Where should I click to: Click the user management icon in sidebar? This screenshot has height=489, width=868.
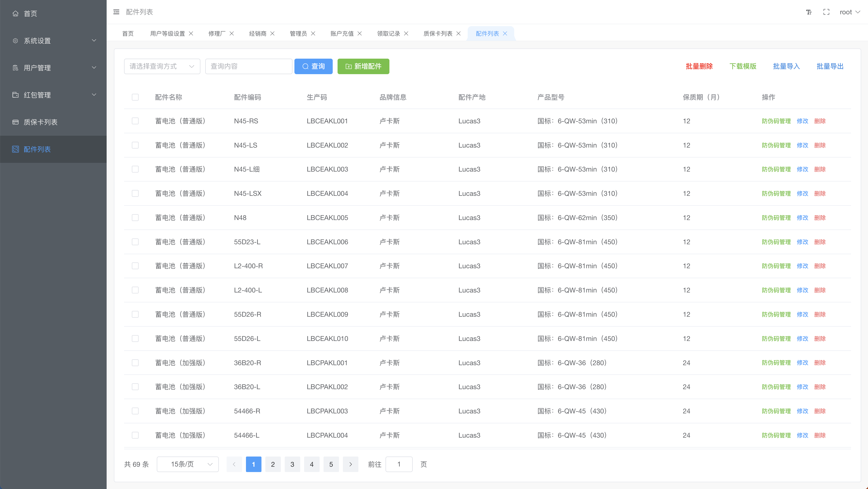pyautogui.click(x=15, y=68)
